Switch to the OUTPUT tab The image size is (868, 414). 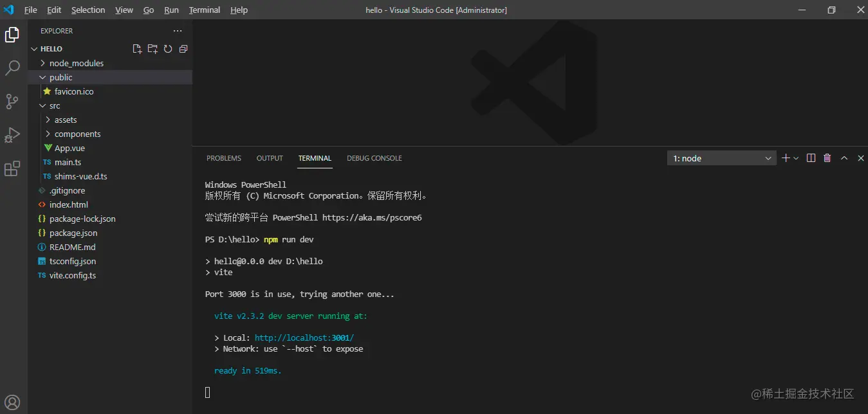pos(270,158)
